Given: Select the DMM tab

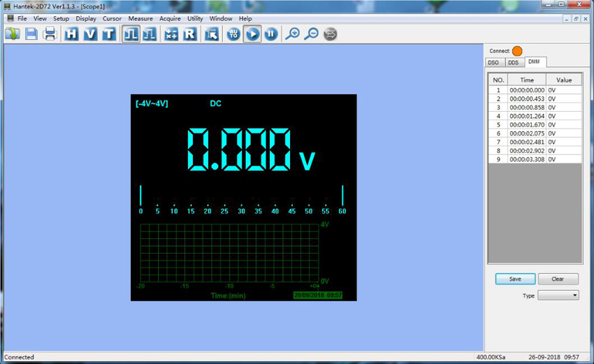Looking at the screenshot, I should pos(535,61).
